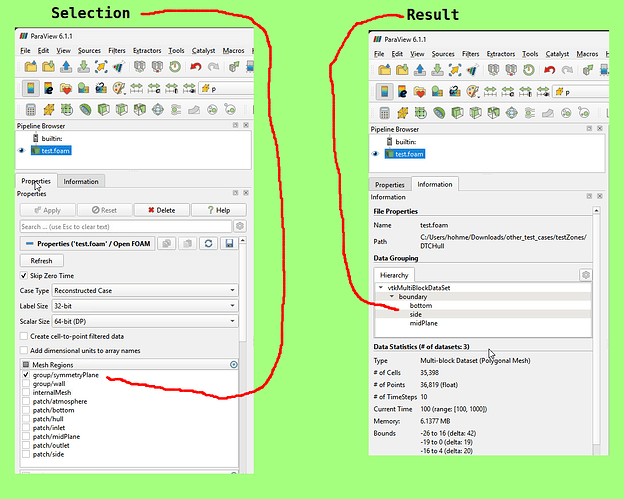Choose color preset heart-folder icon, Result window
This screenshot has height=499, width=624.
point(419,92)
